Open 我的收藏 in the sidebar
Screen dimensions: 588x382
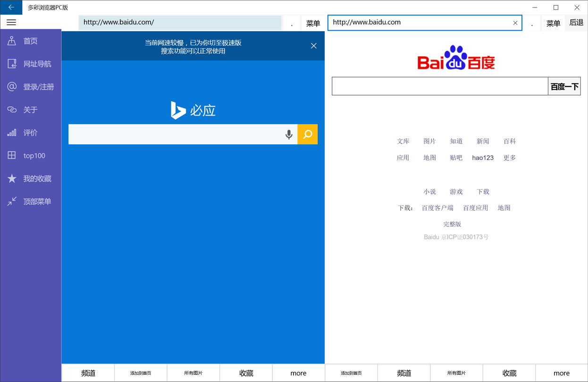[x=31, y=179]
